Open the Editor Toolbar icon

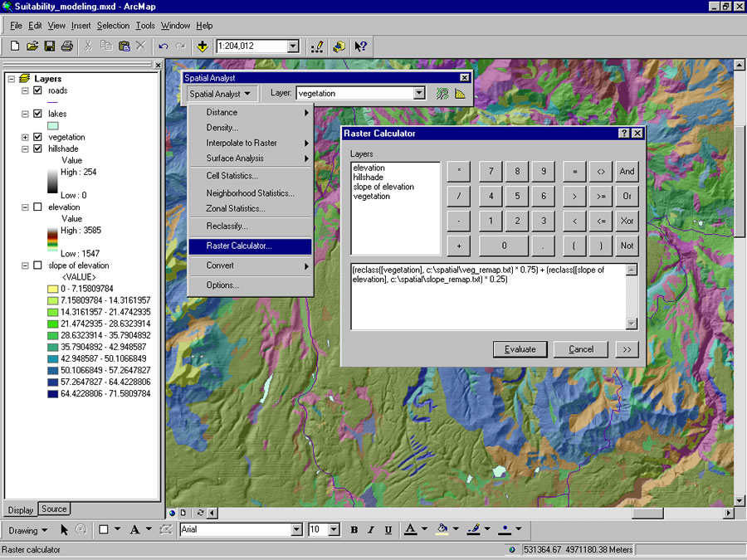(316, 46)
